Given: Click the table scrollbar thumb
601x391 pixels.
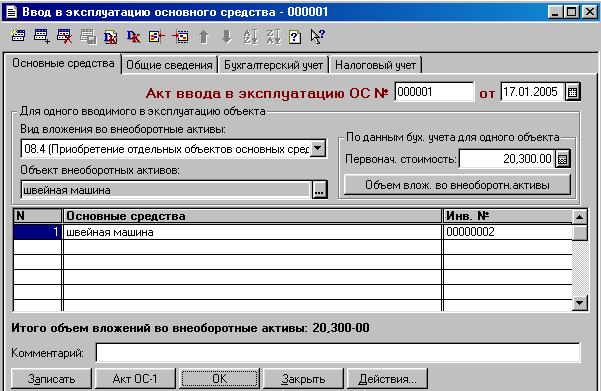Looking at the screenshot, I should pos(580,232).
